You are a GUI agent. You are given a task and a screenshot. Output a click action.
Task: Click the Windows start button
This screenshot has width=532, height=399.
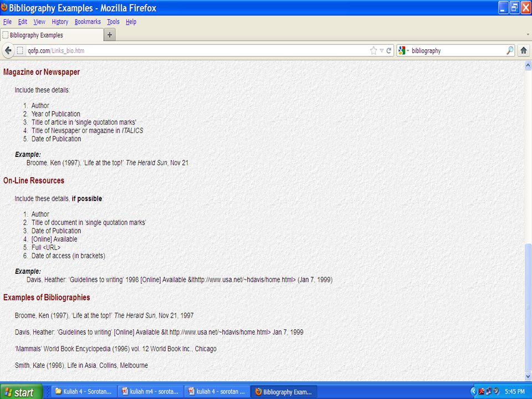21,392
